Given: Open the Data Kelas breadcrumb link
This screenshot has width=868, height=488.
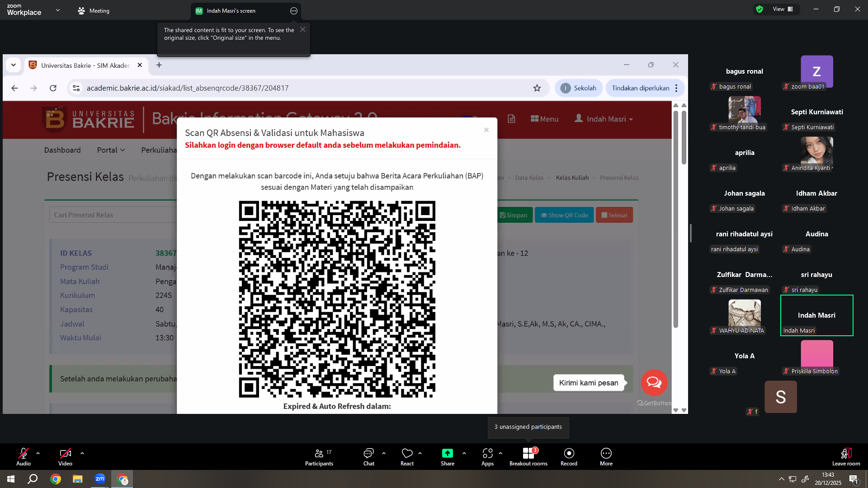Looking at the screenshot, I should point(529,178).
